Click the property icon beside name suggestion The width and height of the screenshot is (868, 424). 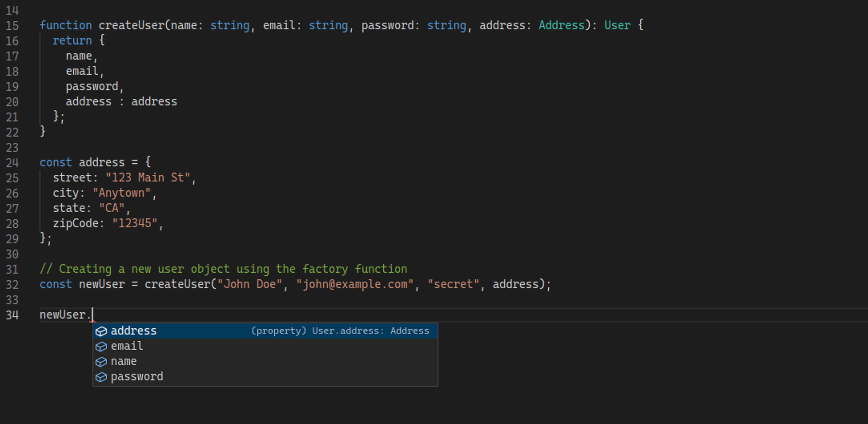(101, 362)
